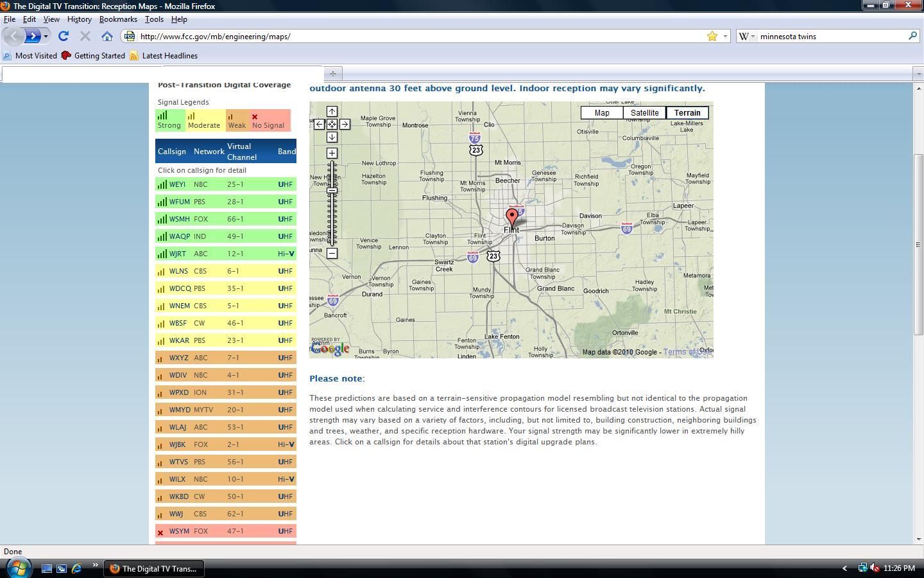The image size is (924, 578).
Task: Open the Getting Started bookmark
Action: click(x=93, y=56)
